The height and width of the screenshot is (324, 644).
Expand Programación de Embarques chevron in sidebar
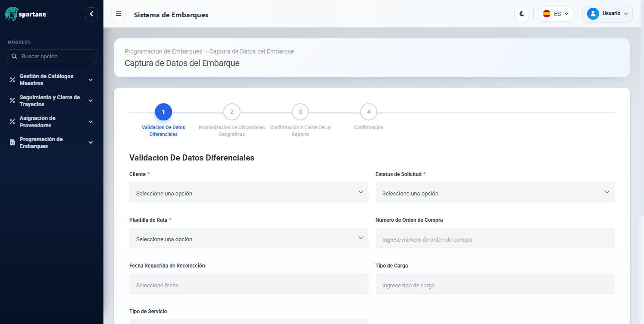[91, 142]
